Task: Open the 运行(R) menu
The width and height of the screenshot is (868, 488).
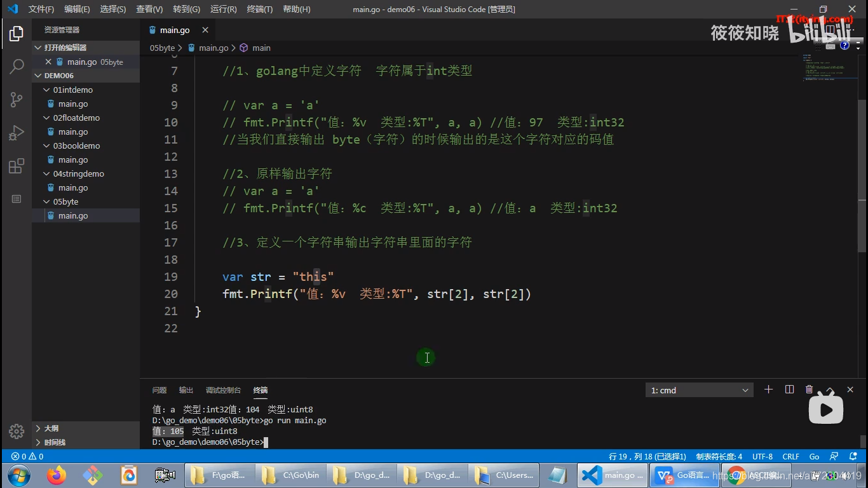Action: point(223,10)
